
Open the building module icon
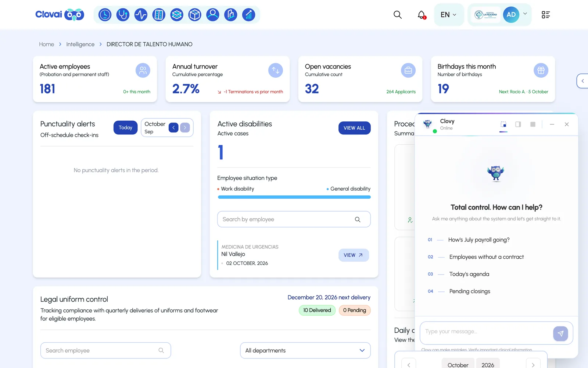tap(231, 15)
